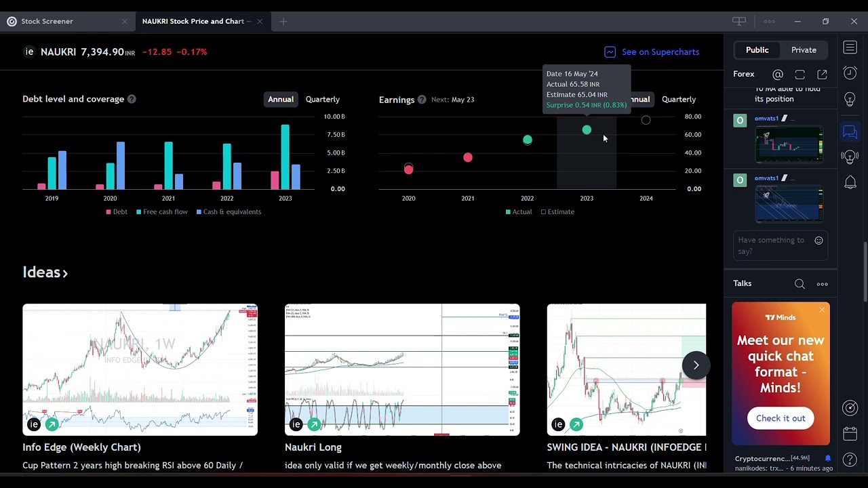Open Naukri Long idea title

(313, 447)
